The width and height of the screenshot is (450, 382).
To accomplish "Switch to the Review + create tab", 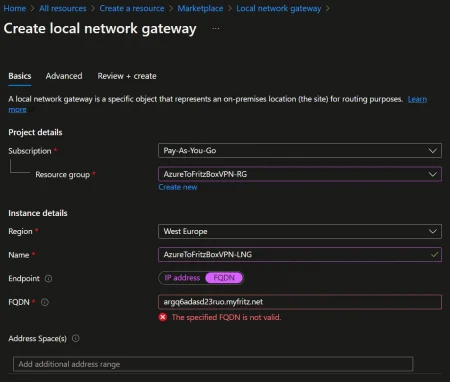I will (127, 76).
